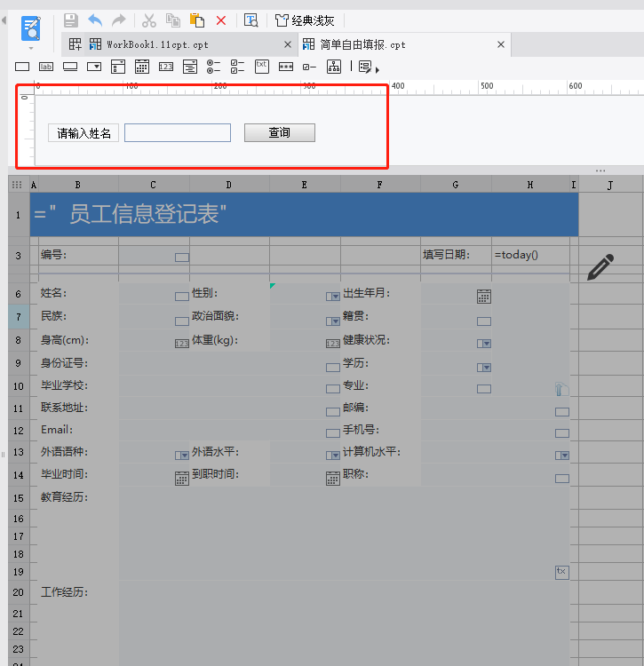Click the 出生年月 date widget icon
Viewport: 644px width, 666px height.
click(x=484, y=296)
